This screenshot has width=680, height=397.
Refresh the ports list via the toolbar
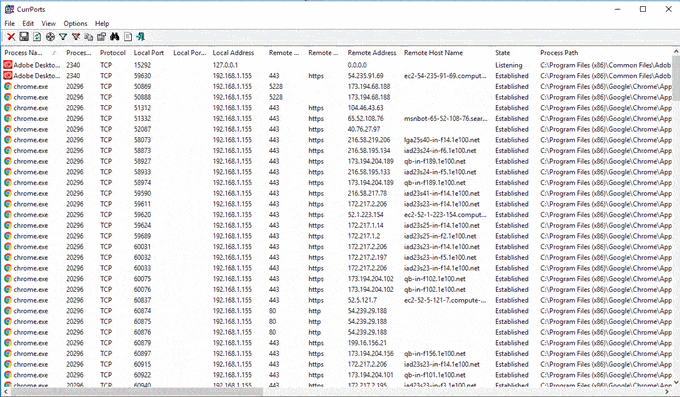click(x=37, y=37)
